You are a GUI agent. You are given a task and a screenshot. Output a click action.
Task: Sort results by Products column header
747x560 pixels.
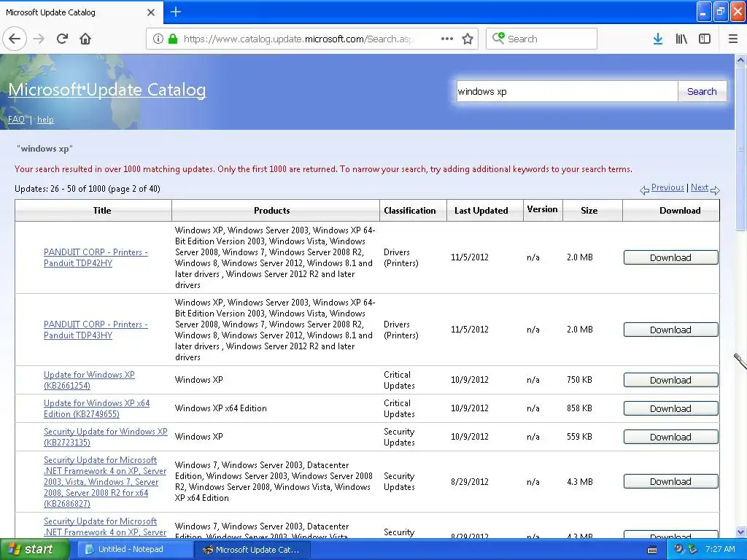[x=275, y=211]
